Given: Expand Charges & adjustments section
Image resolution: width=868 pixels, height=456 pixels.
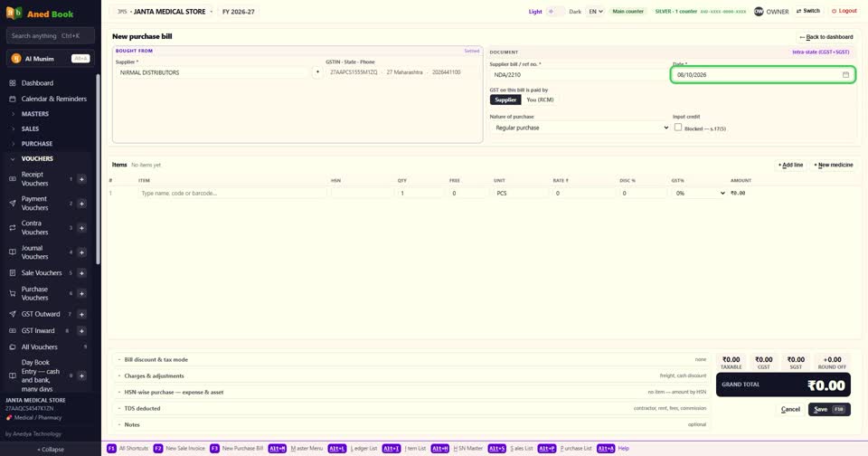Looking at the screenshot, I should coord(410,375).
